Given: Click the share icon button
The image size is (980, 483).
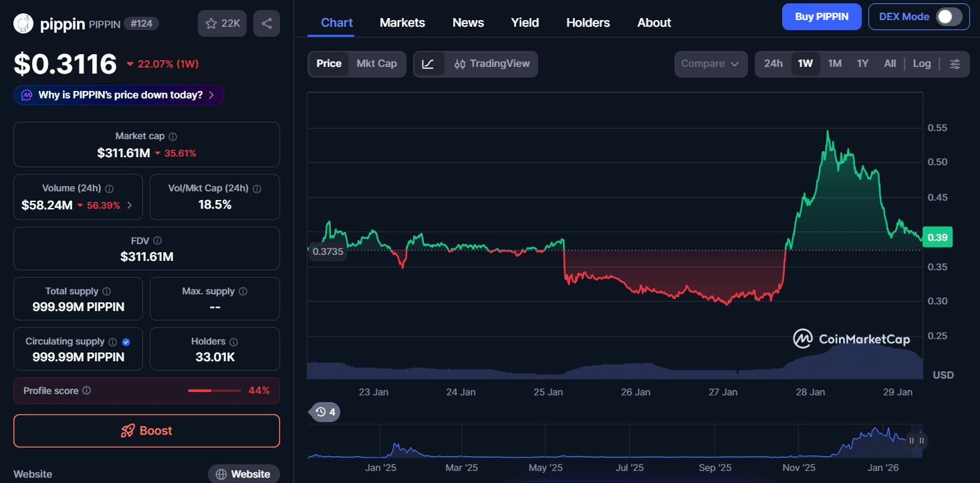Looking at the screenshot, I should 267,23.
